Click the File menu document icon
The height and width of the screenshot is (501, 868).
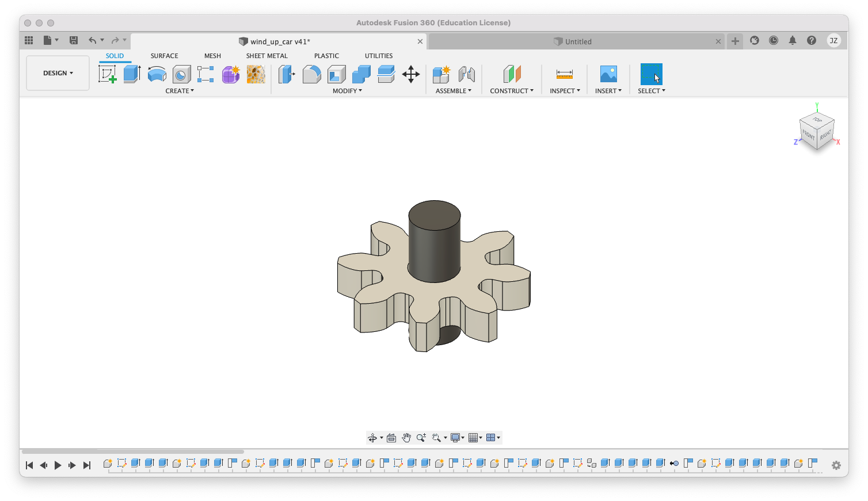coord(48,40)
